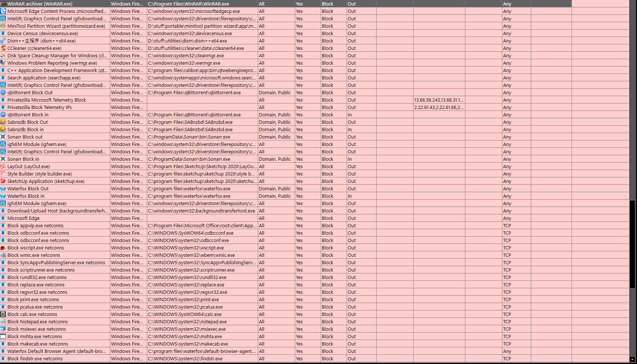Click the 'Sonarr Block in' rule name

click(23, 159)
